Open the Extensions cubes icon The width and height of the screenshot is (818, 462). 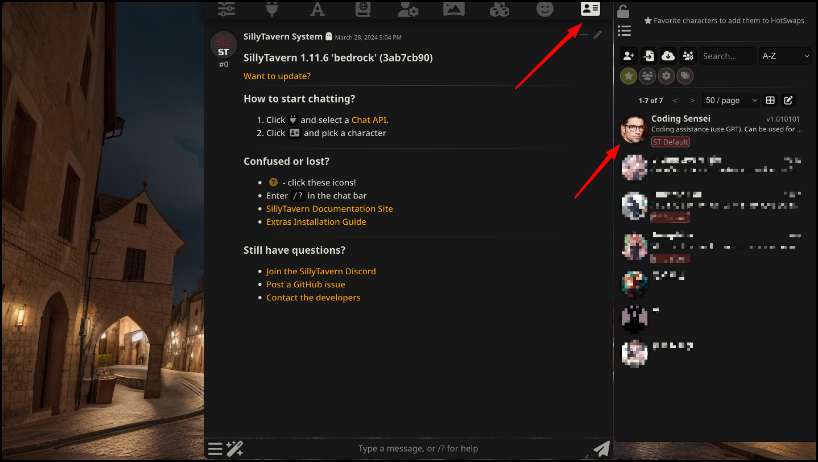coord(499,9)
